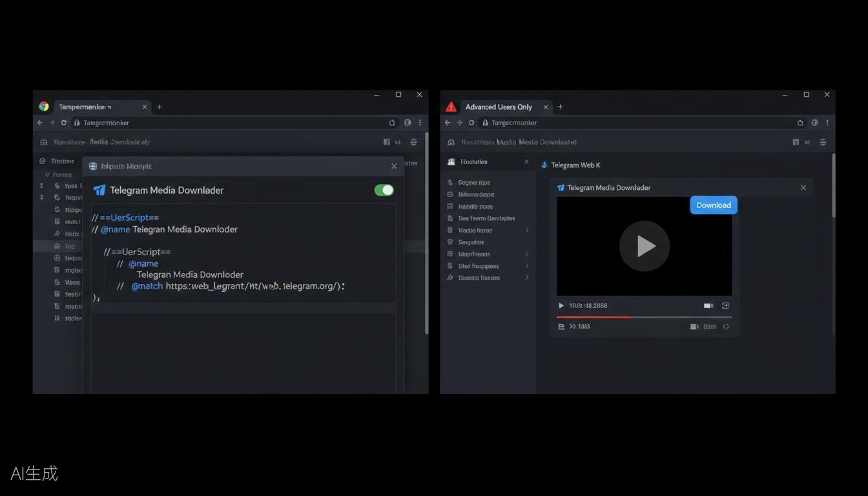Click the Telegram Web K user icon
The width and height of the screenshot is (868, 496).
[x=544, y=165]
